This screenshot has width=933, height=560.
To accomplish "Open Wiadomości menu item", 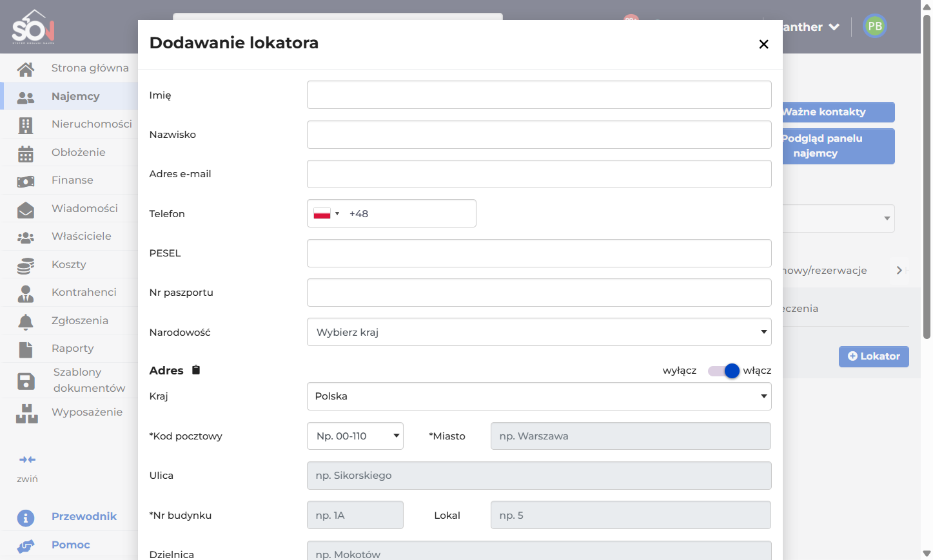I will point(70,209).
